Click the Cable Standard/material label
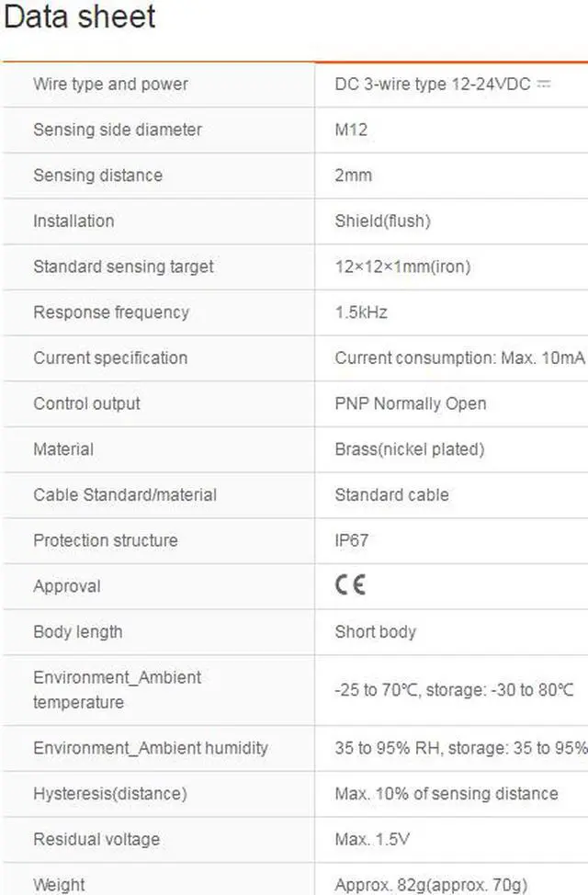The width and height of the screenshot is (588, 895). (125, 494)
